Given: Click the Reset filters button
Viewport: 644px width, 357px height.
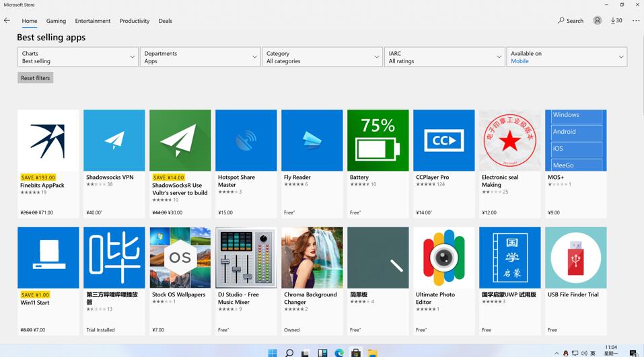Looking at the screenshot, I should tap(35, 78).
